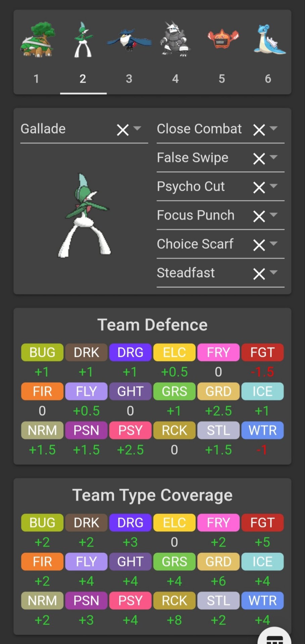Click the FGT badge in Team Defence
The width and height of the screenshot is (305, 644).
click(262, 353)
